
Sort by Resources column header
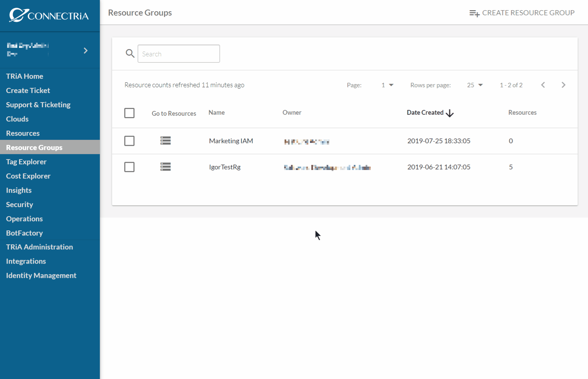tap(522, 113)
